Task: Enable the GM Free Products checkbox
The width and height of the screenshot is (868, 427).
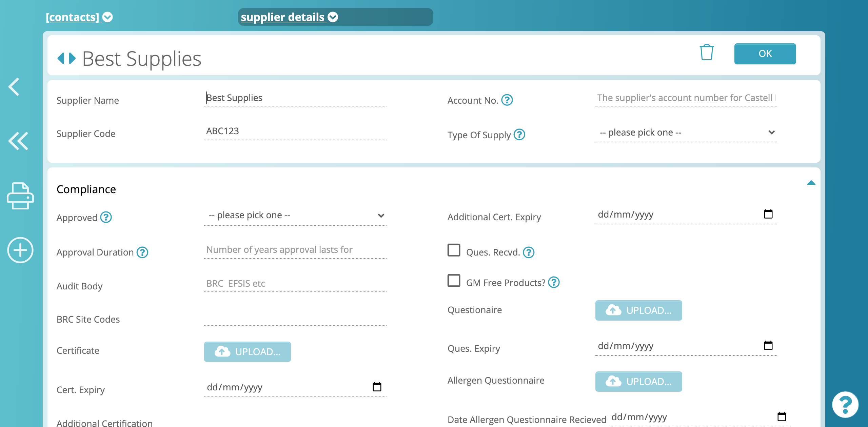Action: pos(454,281)
